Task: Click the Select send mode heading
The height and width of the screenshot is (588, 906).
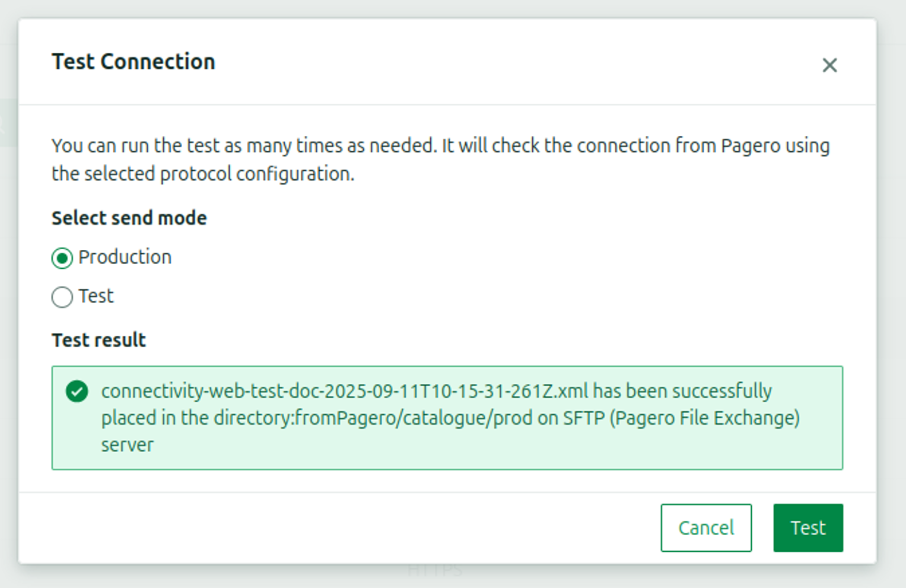Action: pos(129,218)
